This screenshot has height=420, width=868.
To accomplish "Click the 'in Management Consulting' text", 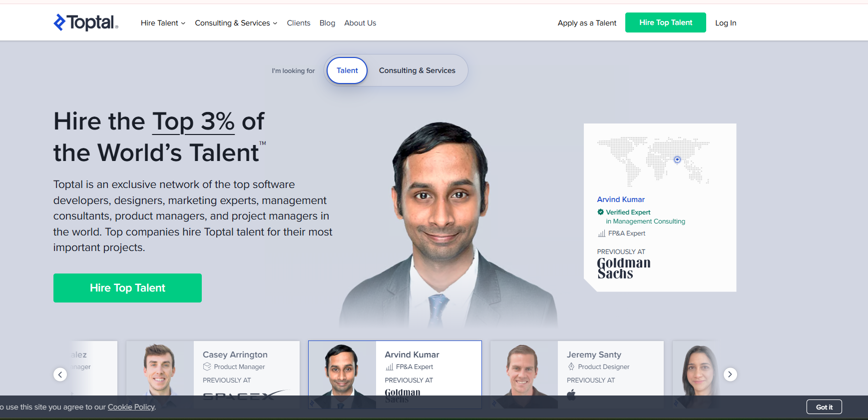I will [646, 221].
